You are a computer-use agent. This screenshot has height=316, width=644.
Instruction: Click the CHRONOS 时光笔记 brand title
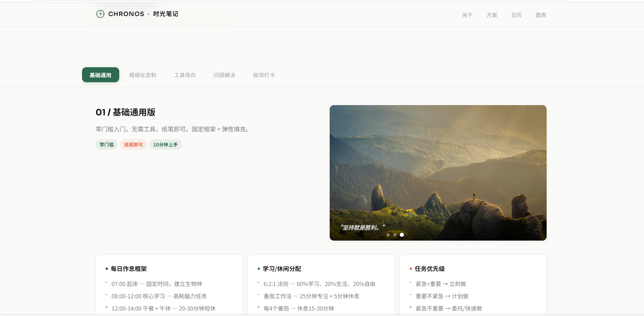click(143, 14)
